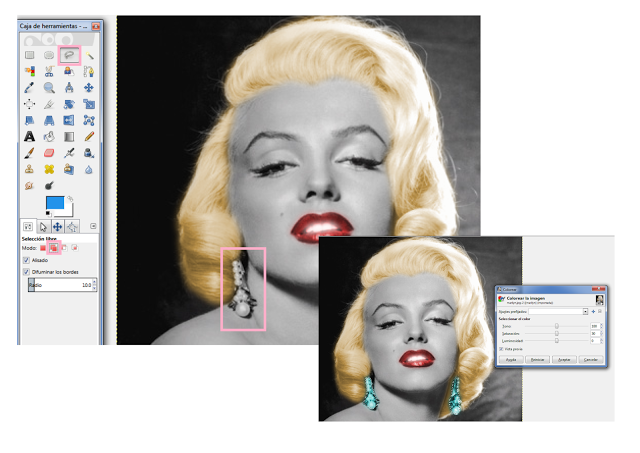Select the Shear tool
Viewport: 640px width, 453px height.
[x=29, y=120]
